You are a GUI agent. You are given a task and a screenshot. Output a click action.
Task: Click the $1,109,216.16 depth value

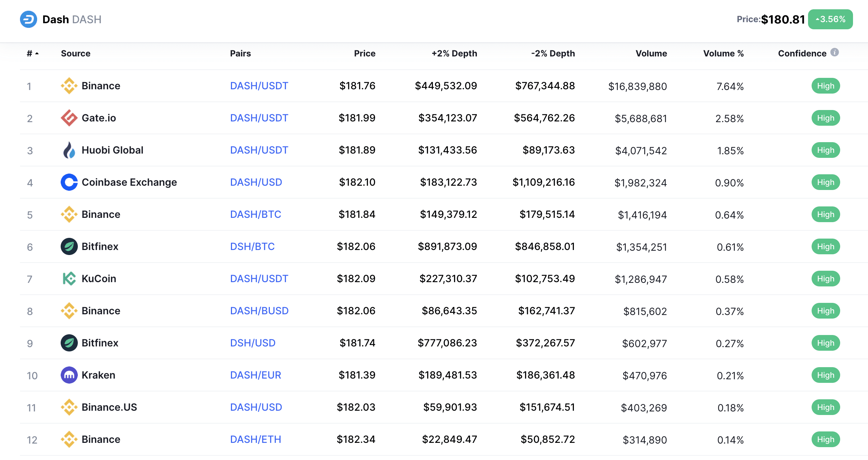(x=544, y=182)
